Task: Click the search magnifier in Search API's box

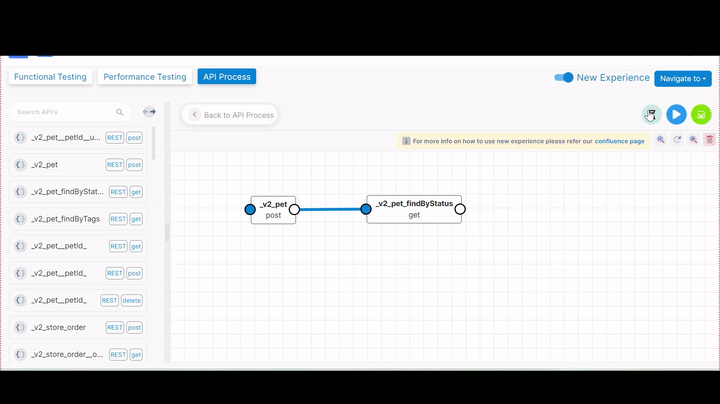Action: (x=120, y=112)
